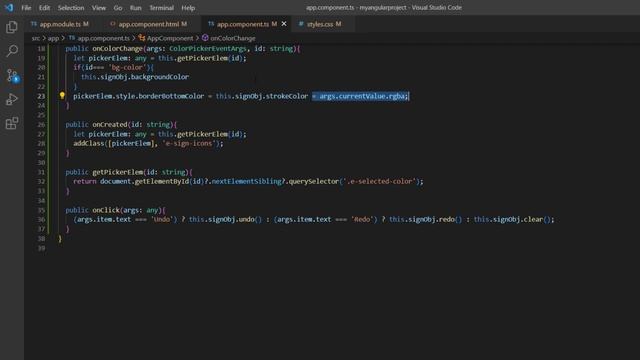
Task: Click the 'bg-color' string on line 20
Action: [x=127, y=67]
